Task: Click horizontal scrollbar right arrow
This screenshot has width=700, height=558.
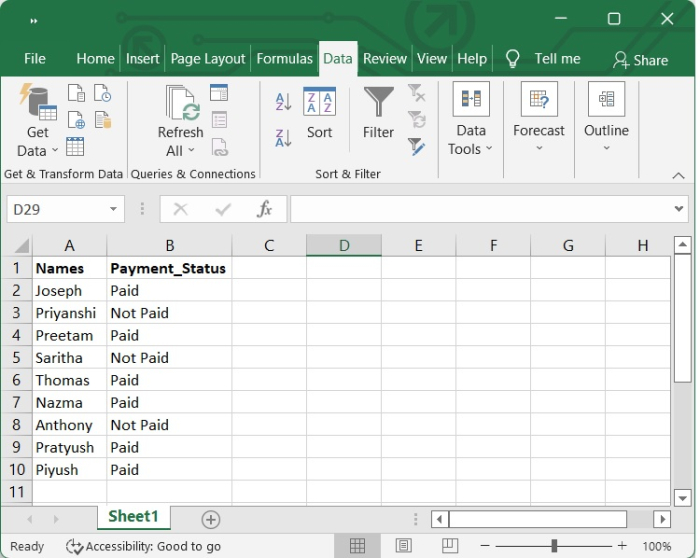Action: 662,519
